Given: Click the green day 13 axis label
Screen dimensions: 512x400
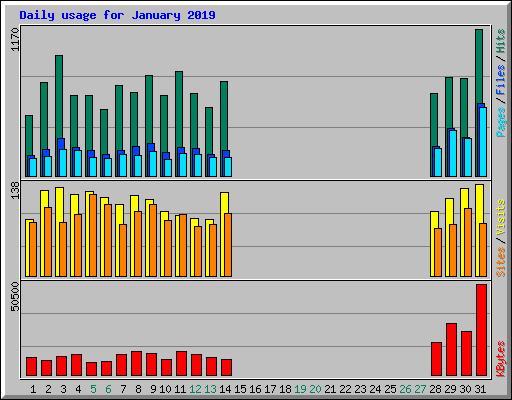Looking at the screenshot, I should coord(210,389).
